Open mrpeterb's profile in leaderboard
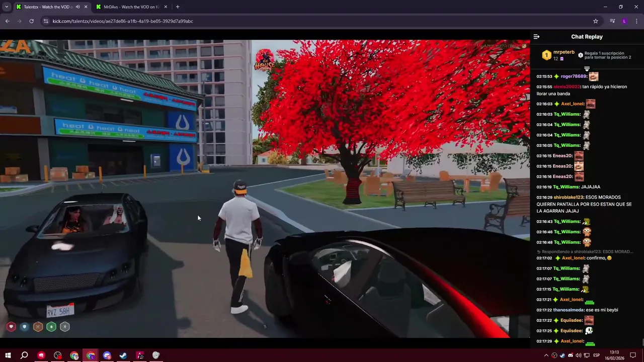The width and height of the screenshot is (644, 362). pos(563,52)
